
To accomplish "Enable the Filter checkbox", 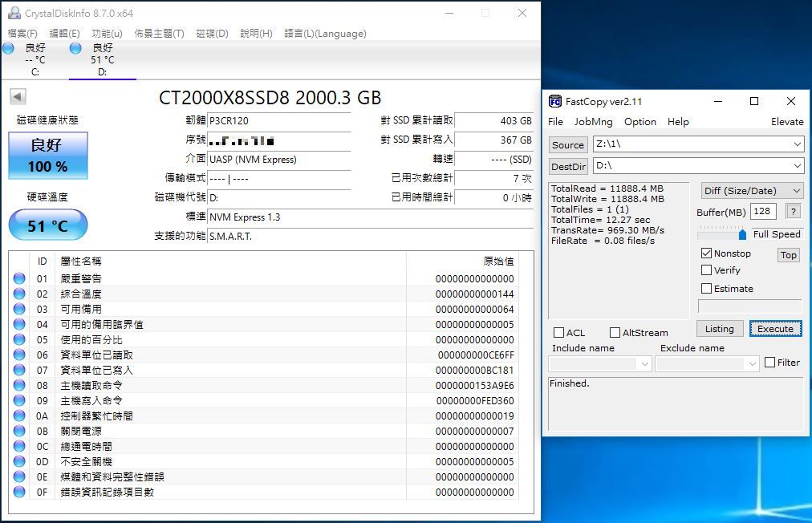I will pyautogui.click(x=770, y=363).
